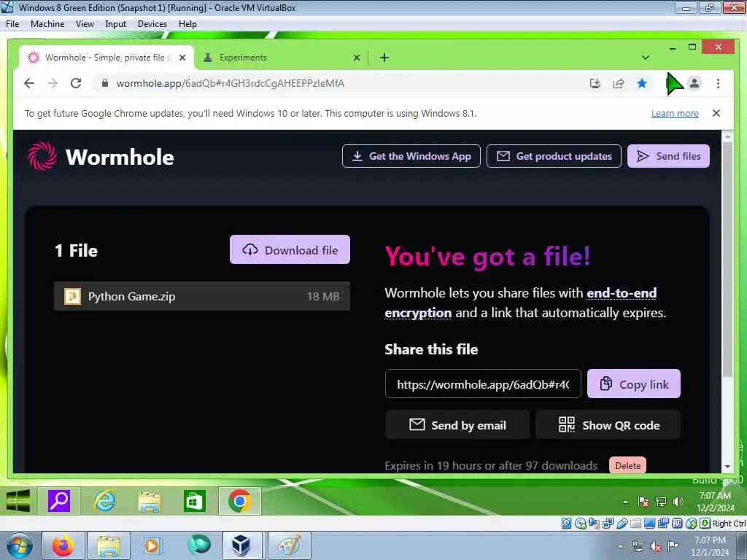Click the share link URL field
This screenshot has height=560, width=747.
pyautogui.click(x=483, y=384)
